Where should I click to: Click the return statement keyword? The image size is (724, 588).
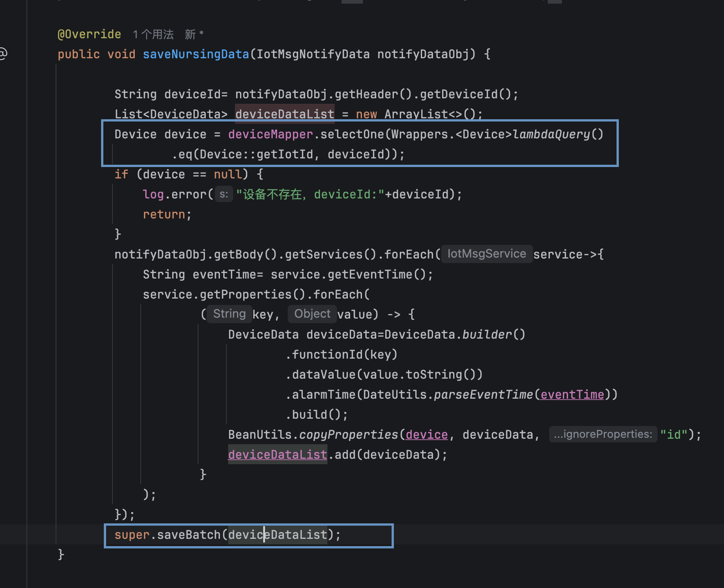click(x=164, y=214)
